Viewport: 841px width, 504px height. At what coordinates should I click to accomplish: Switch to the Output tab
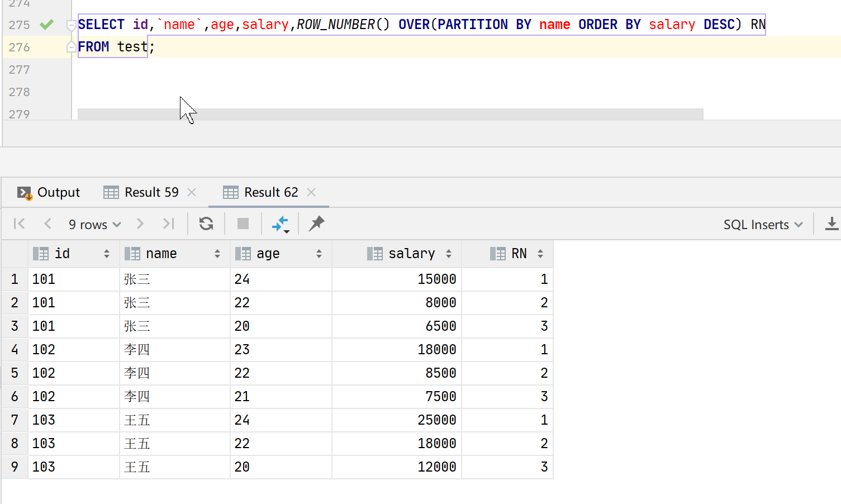(58, 192)
